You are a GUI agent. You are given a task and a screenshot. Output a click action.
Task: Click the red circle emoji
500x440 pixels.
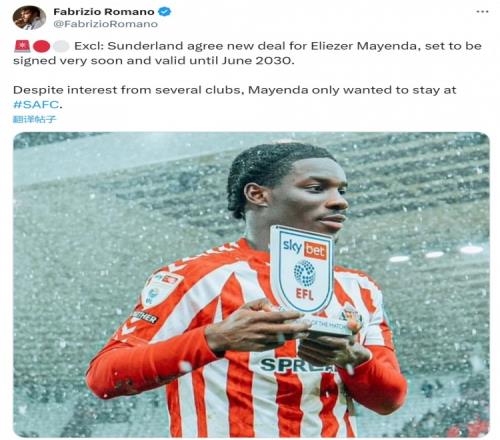41,46
